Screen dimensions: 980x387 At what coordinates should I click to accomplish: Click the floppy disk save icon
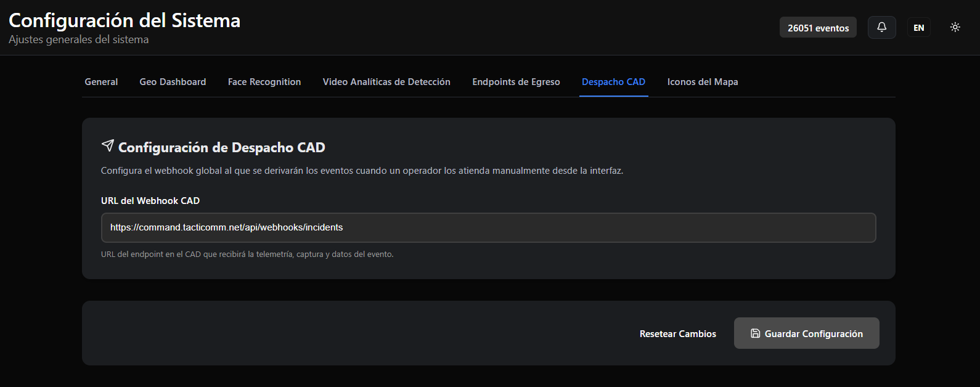tap(755, 333)
